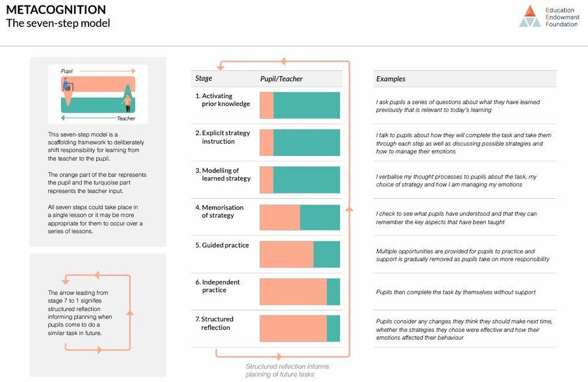Select the '2. Explicit strategy instruction' stage label

[x=222, y=137]
